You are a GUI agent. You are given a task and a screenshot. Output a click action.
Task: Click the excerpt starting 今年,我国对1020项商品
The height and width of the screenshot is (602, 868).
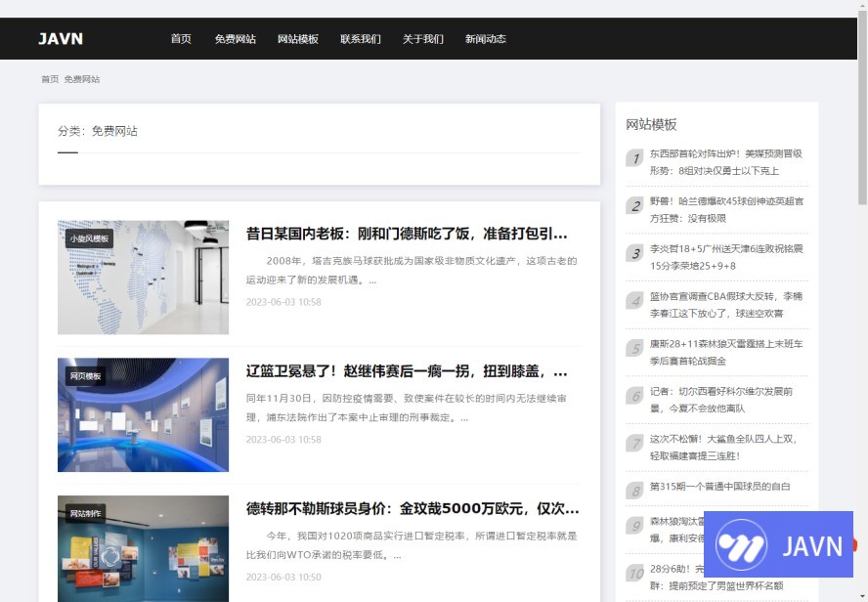click(412, 545)
